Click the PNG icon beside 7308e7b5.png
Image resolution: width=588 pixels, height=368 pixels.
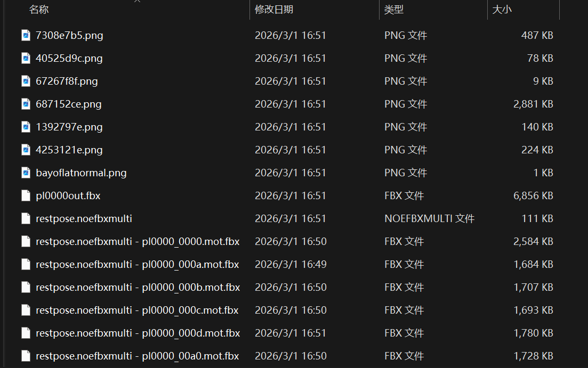click(26, 36)
